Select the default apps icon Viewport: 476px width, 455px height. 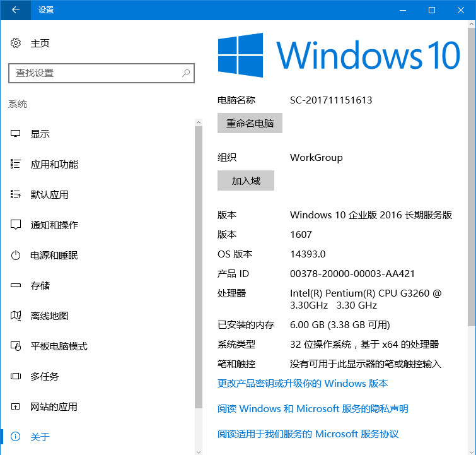(16, 194)
